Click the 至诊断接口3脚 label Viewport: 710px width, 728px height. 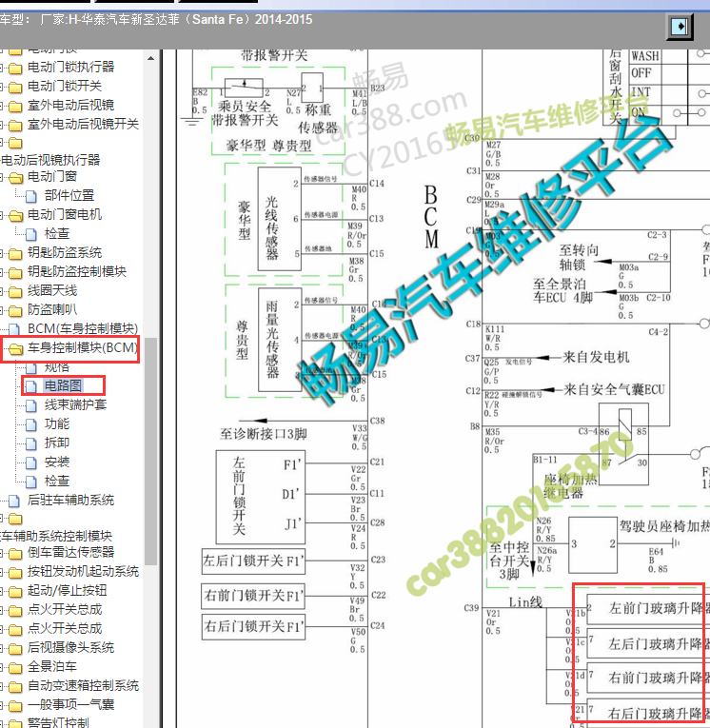(x=264, y=434)
